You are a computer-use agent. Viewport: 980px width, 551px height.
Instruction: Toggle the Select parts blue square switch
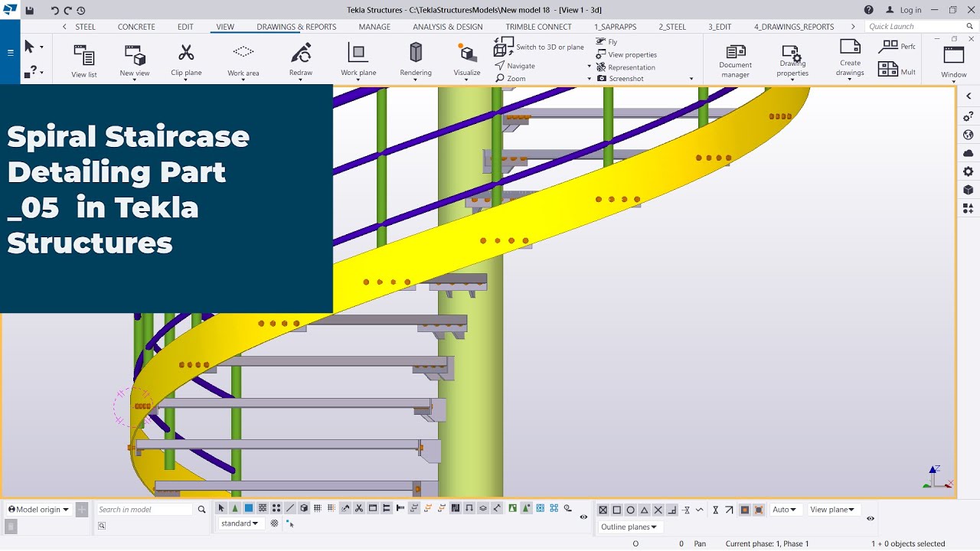click(x=249, y=509)
